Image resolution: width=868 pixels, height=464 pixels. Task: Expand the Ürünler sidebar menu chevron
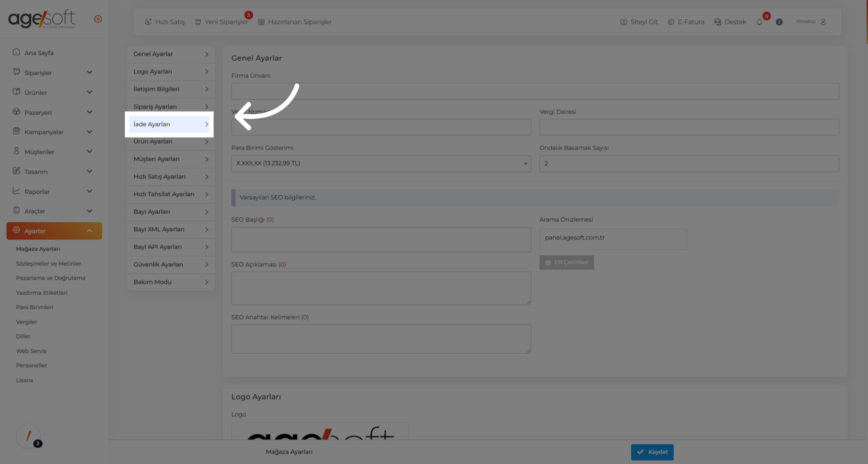pos(90,92)
